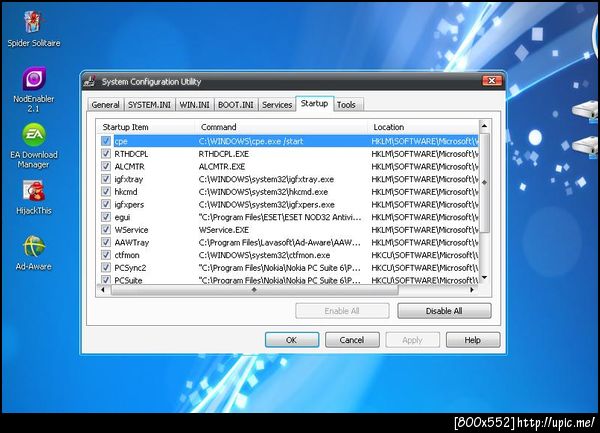The width and height of the screenshot is (600, 433).
Task: Sort by Startup Item column header
Action: [147, 127]
